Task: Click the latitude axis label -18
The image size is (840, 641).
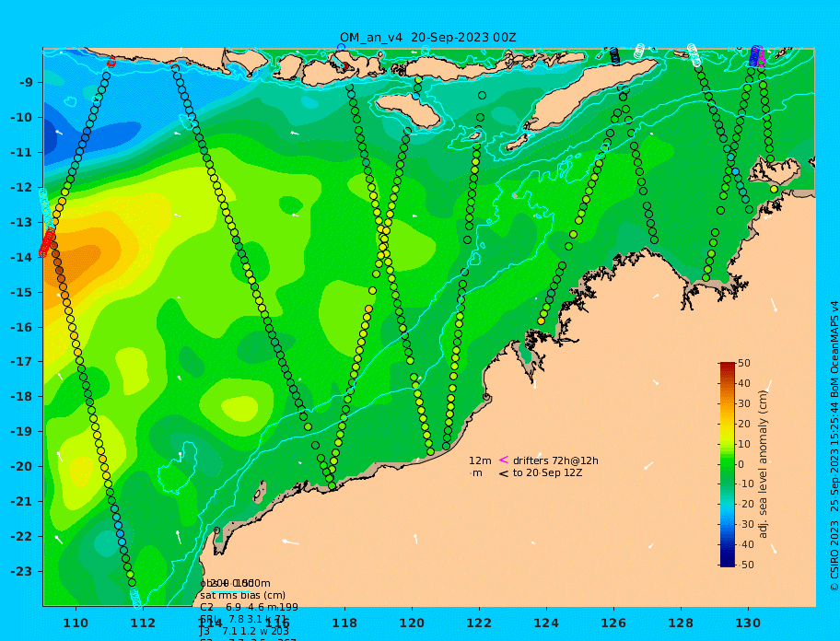Action: click(22, 397)
